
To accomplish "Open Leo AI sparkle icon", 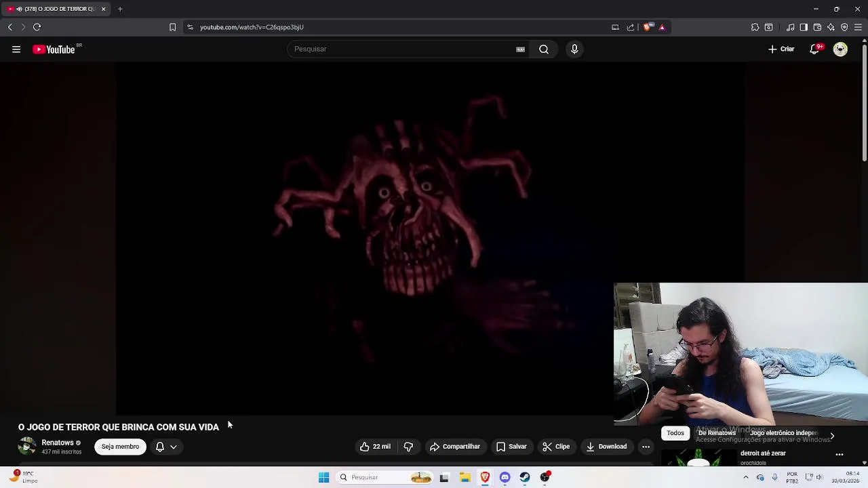I will pos(831,27).
